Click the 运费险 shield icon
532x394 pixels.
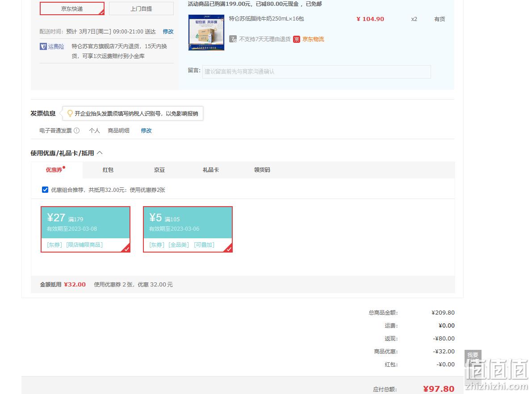coord(43,46)
